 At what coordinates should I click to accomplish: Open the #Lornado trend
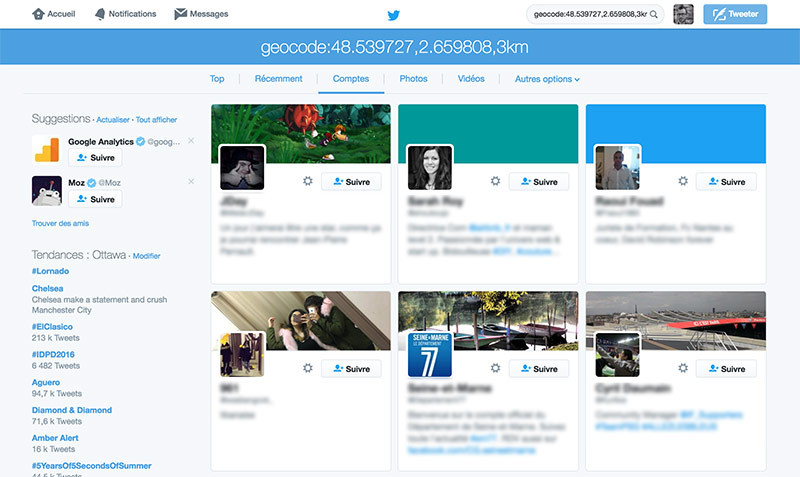(50, 271)
